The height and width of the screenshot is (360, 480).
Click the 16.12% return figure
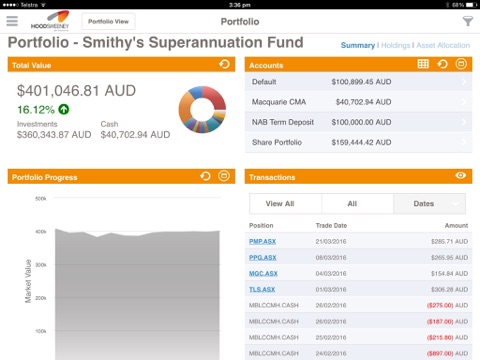(36, 110)
